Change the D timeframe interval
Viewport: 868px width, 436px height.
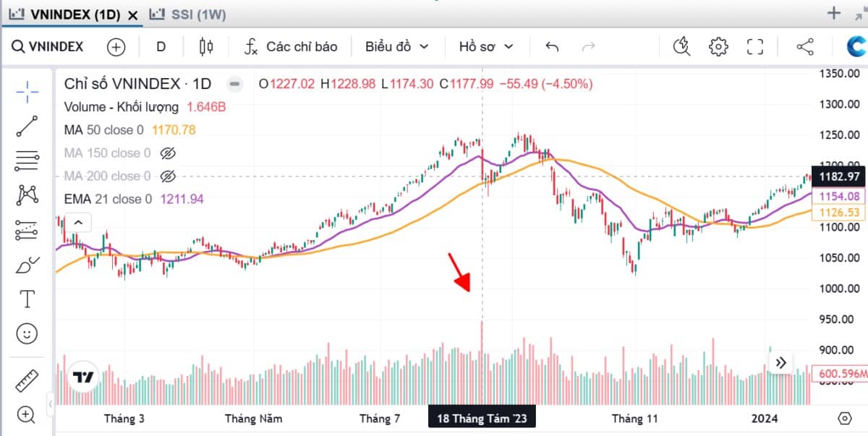coord(161,47)
